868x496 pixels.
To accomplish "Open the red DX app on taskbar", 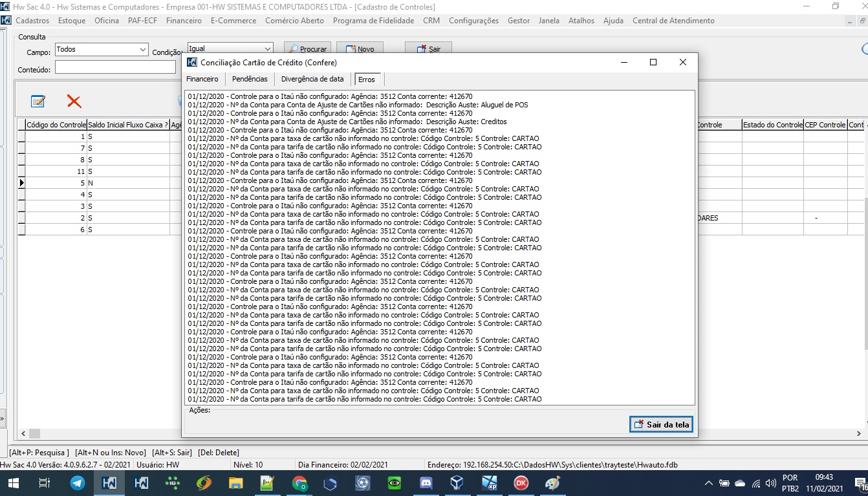I will coord(521,483).
